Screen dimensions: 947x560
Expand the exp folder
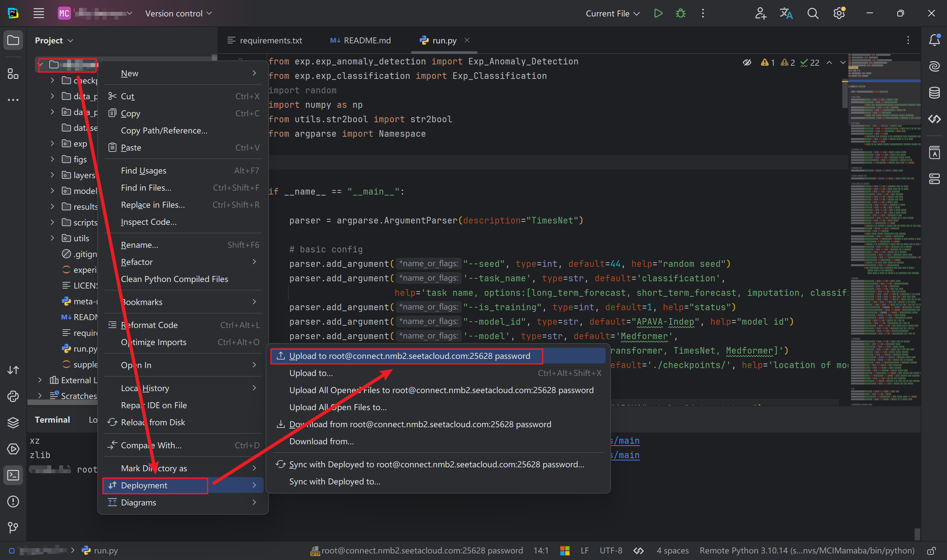[x=53, y=143]
